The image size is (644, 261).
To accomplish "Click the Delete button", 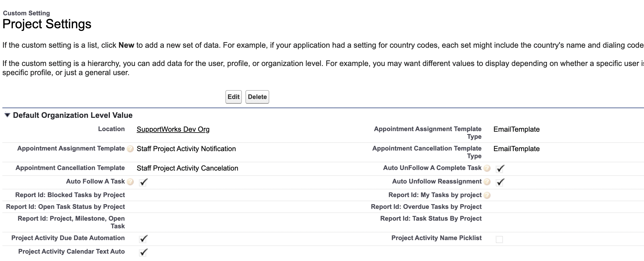I will (x=257, y=97).
